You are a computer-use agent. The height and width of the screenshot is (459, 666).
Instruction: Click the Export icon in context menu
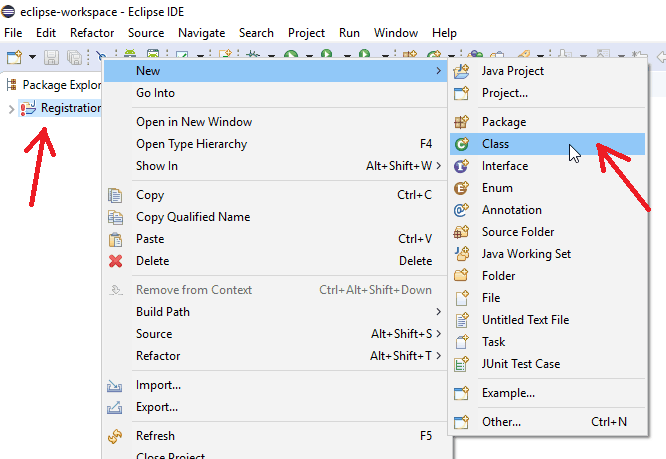tap(114, 408)
